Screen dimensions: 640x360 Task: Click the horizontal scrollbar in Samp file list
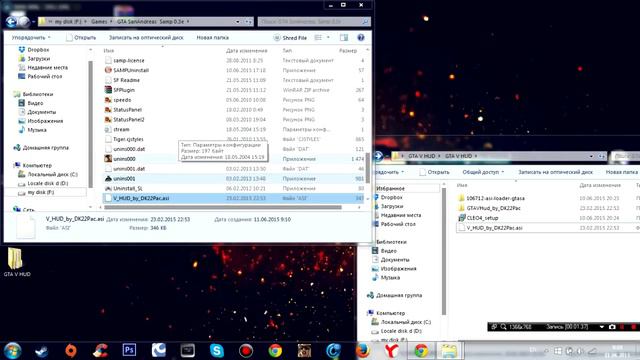point(222,207)
